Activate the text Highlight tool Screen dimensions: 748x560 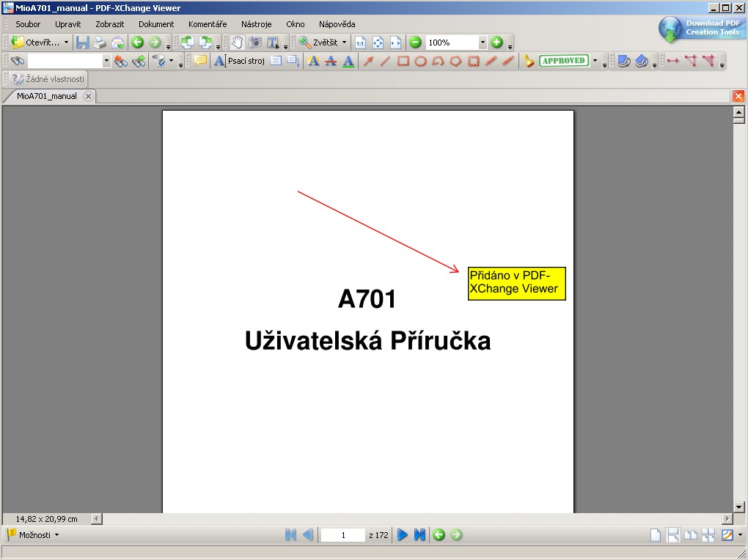313,62
